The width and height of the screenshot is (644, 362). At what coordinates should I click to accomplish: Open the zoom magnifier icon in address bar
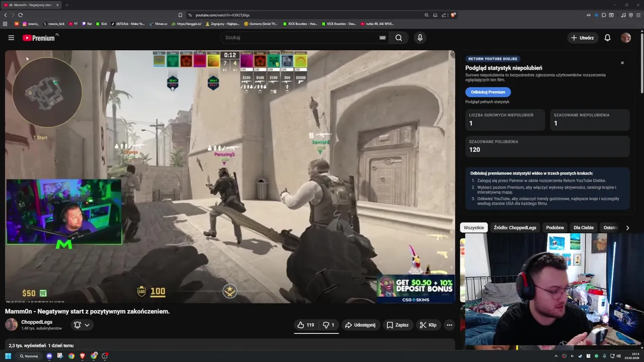[427, 15]
